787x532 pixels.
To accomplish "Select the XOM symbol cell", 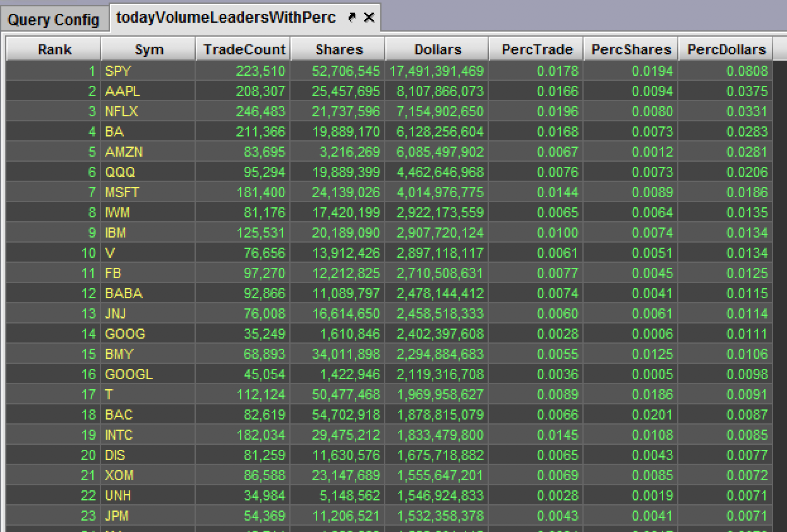I will coord(148,475).
